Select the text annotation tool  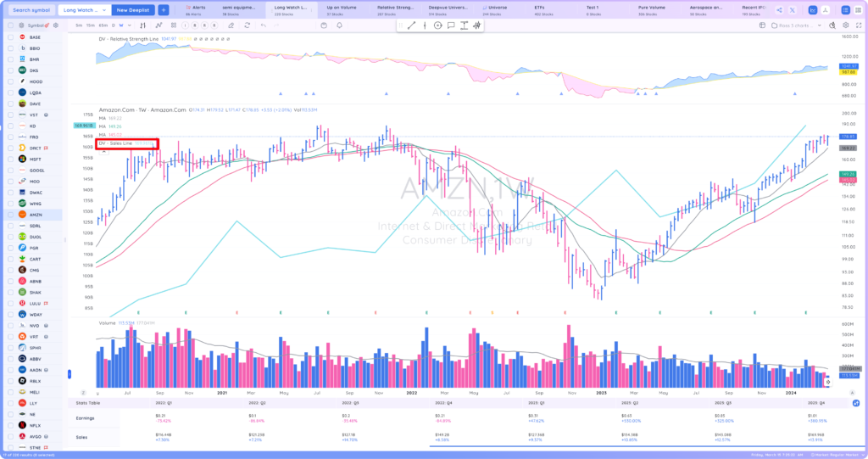[x=464, y=25]
